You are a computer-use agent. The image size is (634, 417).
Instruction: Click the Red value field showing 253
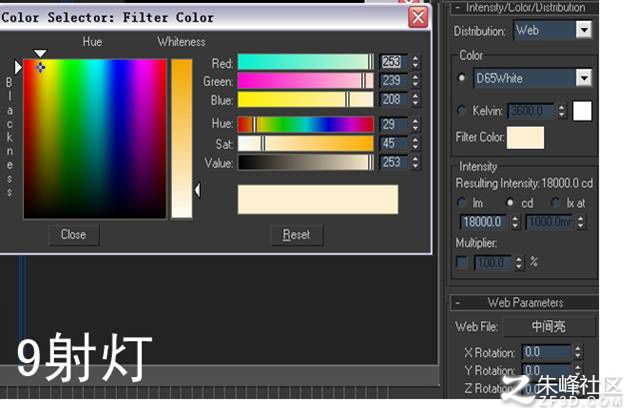(393, 62)
